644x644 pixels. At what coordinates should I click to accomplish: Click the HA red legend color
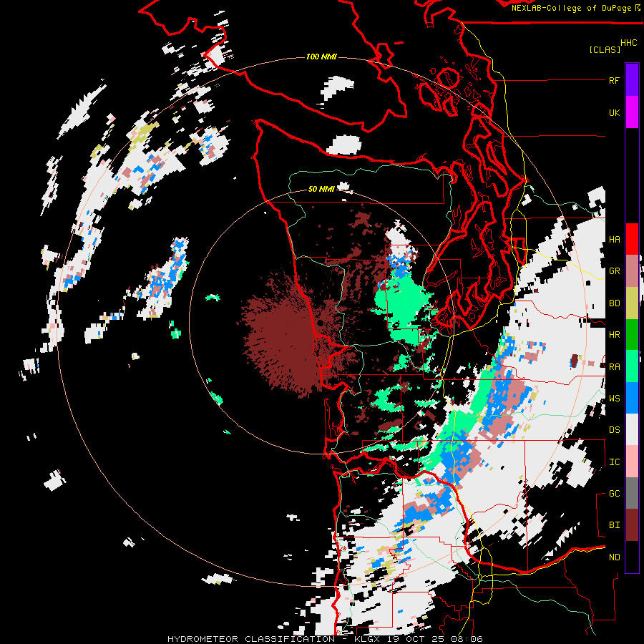click(632, 239)
